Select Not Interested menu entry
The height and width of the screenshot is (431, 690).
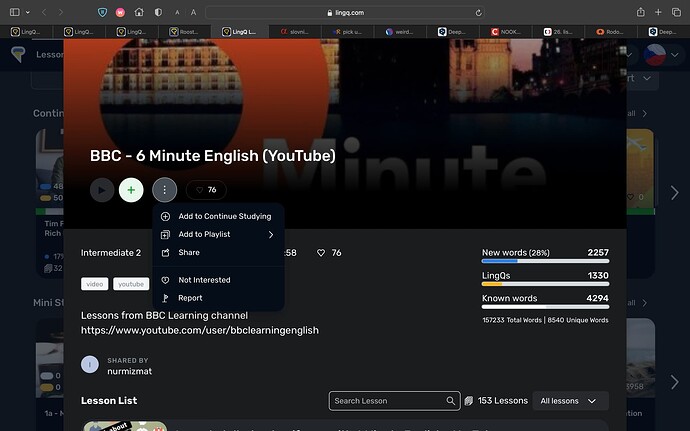coord(218,280)
